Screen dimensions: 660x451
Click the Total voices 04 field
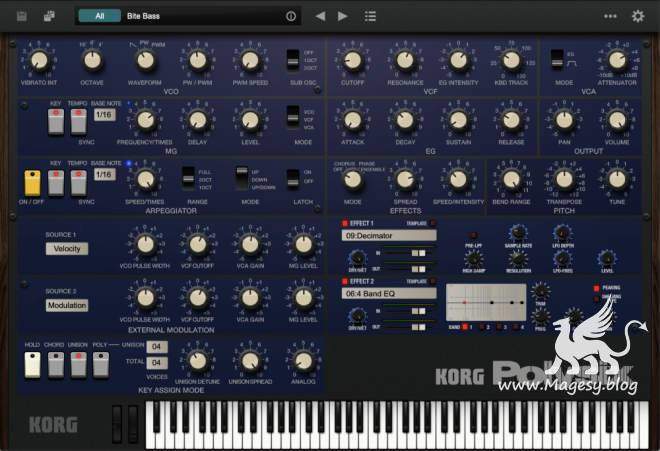(157, 363)
